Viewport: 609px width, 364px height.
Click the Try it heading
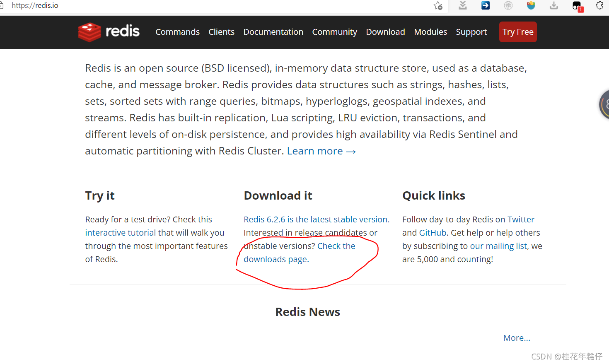pos(100,195)
